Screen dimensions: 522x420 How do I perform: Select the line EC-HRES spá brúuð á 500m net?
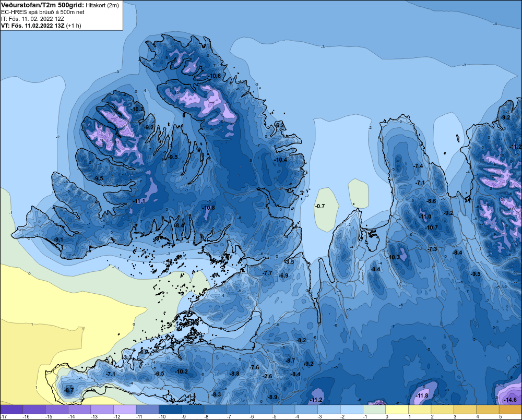pos(43,12)
